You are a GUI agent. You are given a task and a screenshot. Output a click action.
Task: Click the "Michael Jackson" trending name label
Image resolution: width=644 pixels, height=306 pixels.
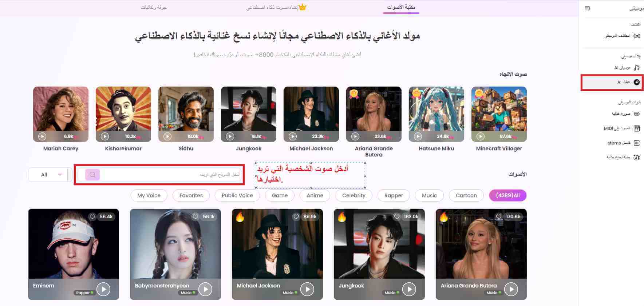(x=311, y=148)
